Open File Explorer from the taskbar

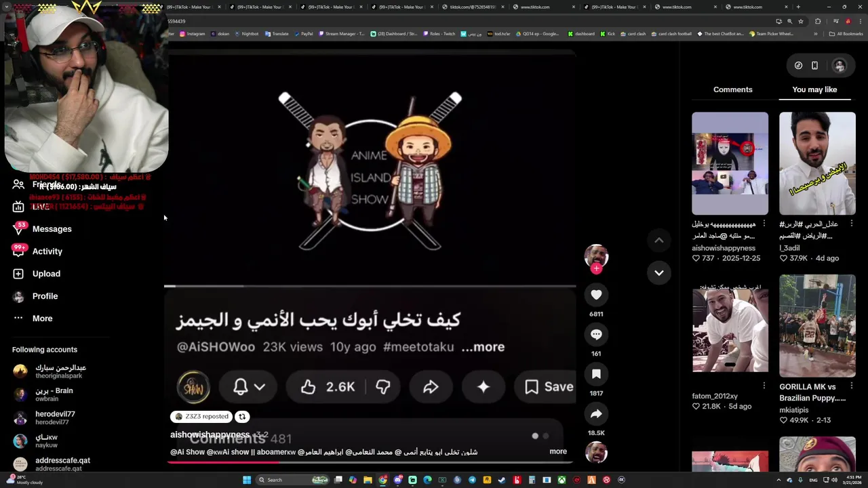(368, 480)
